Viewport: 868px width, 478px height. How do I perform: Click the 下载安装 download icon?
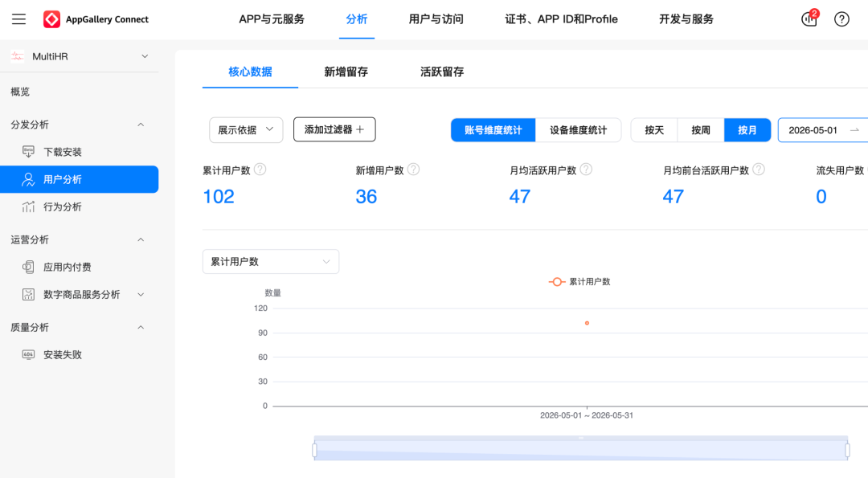point(28,152)
